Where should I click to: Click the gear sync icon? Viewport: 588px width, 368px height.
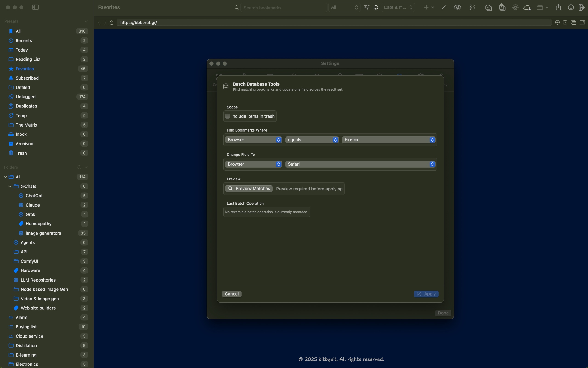tap(515, 7)
